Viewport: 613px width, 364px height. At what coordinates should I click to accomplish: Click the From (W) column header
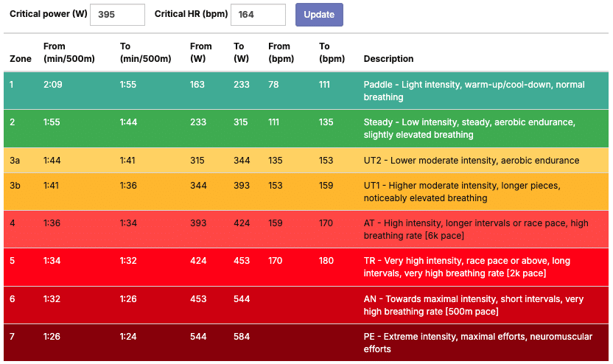[x=200, y=52]
